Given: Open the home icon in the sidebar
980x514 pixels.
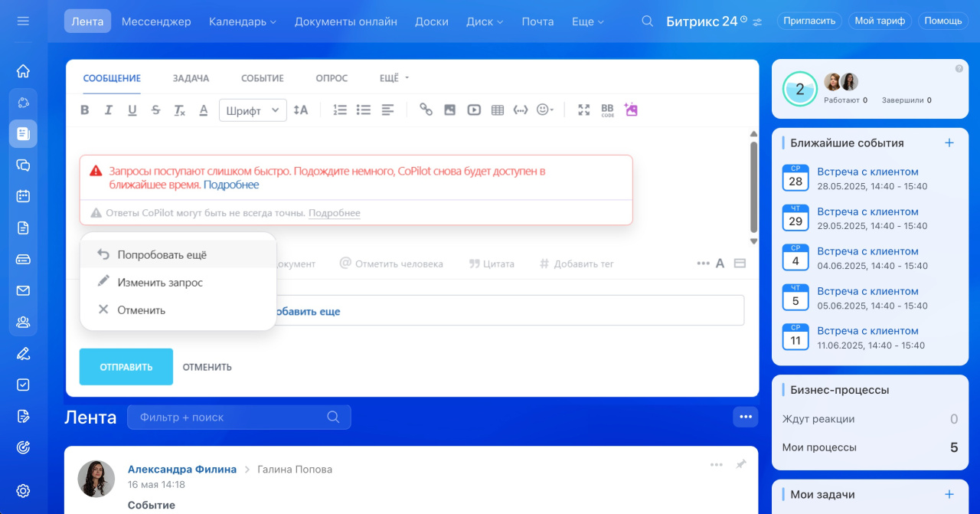Looking at the screenshot, I should click(x=23, y=71).
